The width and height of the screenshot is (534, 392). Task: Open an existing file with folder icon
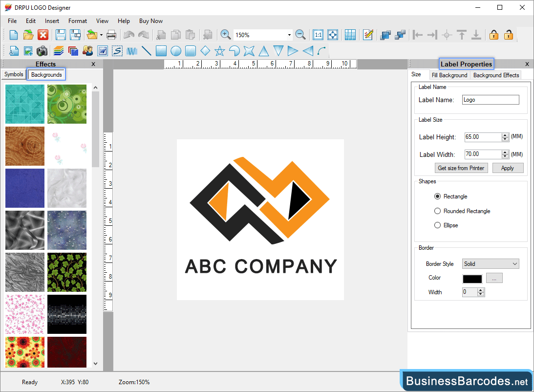pos(28,35)
